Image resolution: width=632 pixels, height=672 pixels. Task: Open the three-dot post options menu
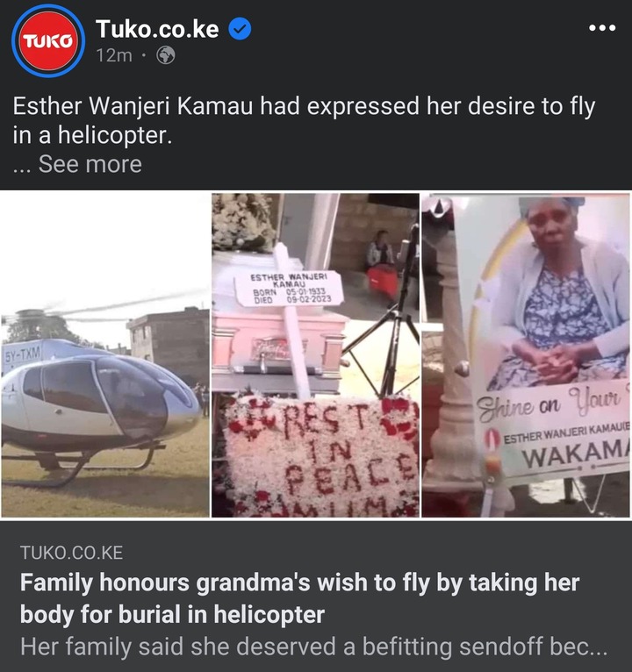coord(602,28)
